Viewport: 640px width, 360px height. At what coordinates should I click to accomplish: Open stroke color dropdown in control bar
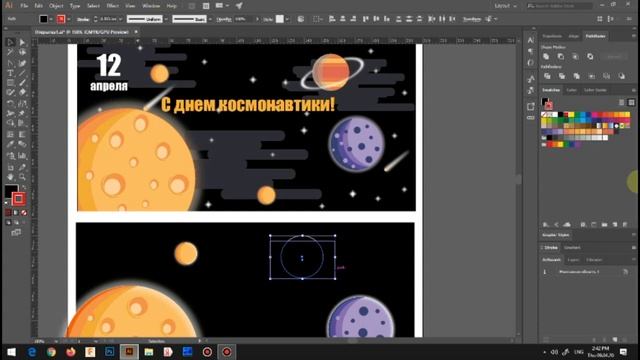68,19
